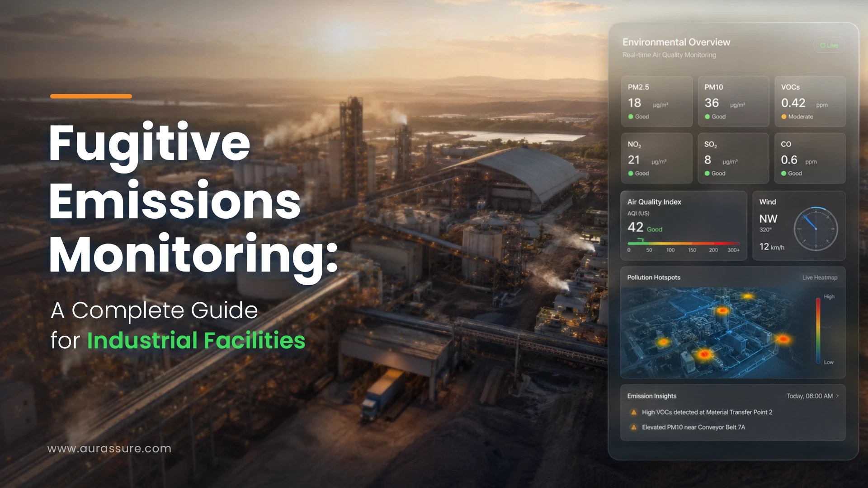The image size is (868, 488).
Task: Click the 320° wind bearing value
Action: point(765,230)
